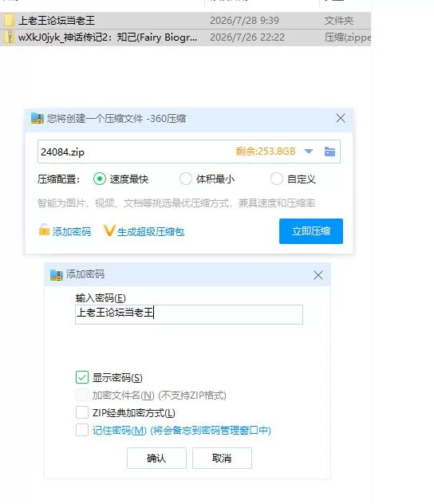Close the 360压缩 create archive dialog
The image size is (434, 504).
(341, 118)
